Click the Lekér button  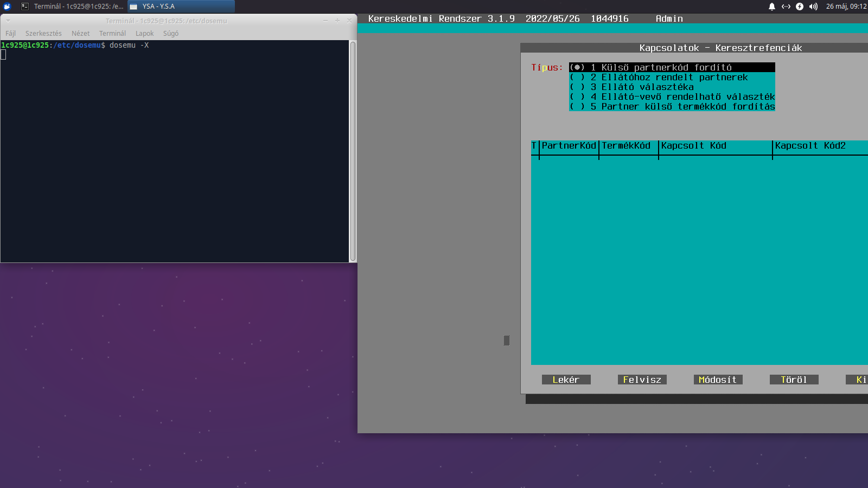point(566,380)
